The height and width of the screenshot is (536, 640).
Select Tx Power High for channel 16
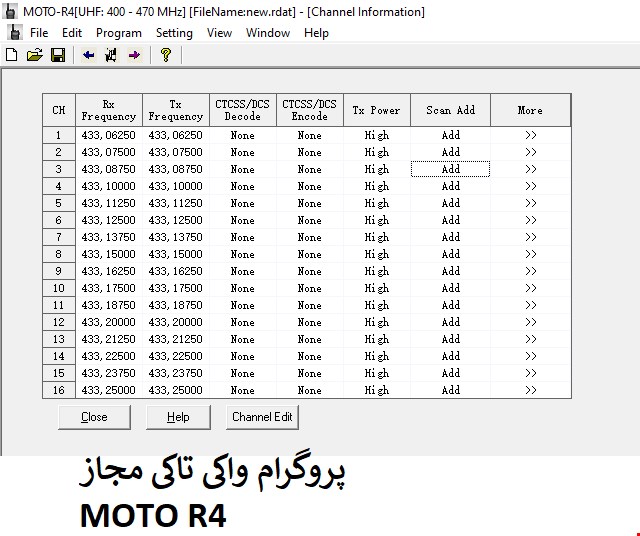377,390
